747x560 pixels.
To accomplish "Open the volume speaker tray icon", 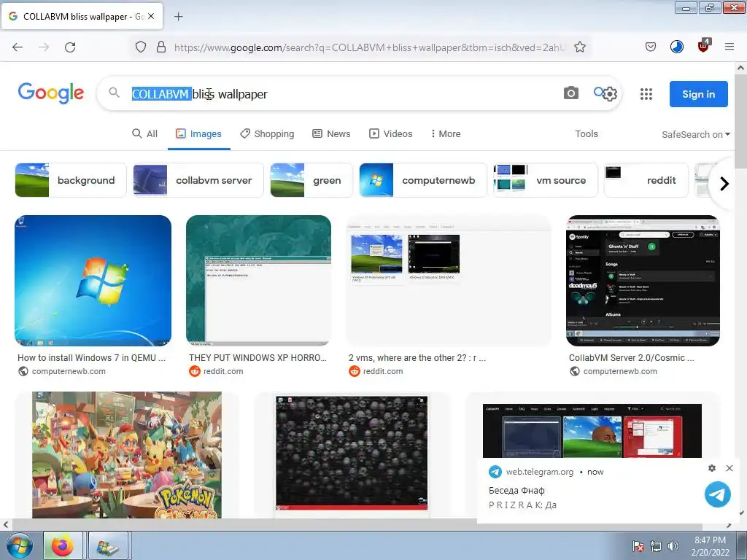I will coord(673,547).
